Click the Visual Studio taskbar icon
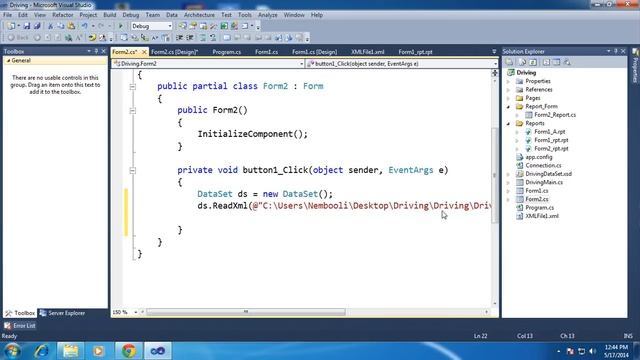 [x=158, y=351]
